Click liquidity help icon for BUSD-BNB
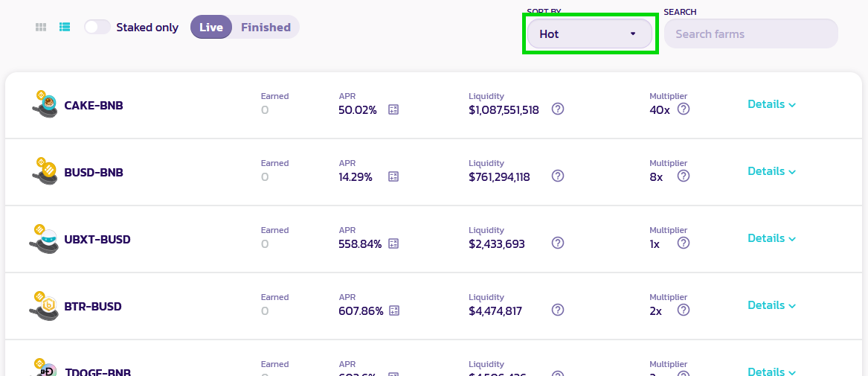This screenshot has width=868, height=376. [558, 176]
